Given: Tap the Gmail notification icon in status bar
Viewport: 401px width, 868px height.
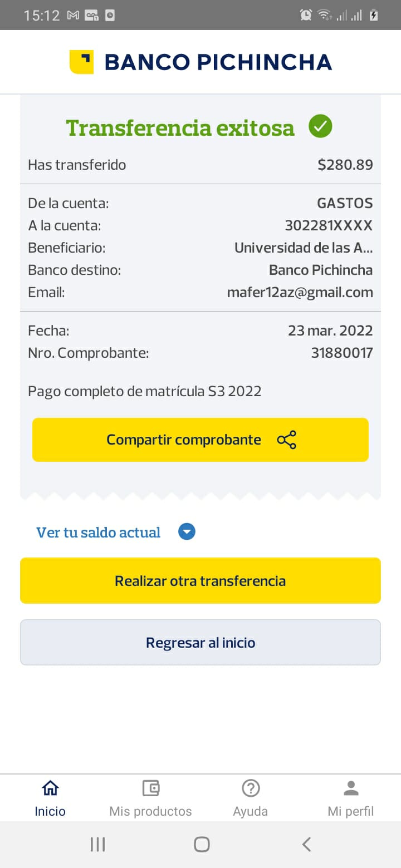Looking at the screenshot, I should pos(73,16).
